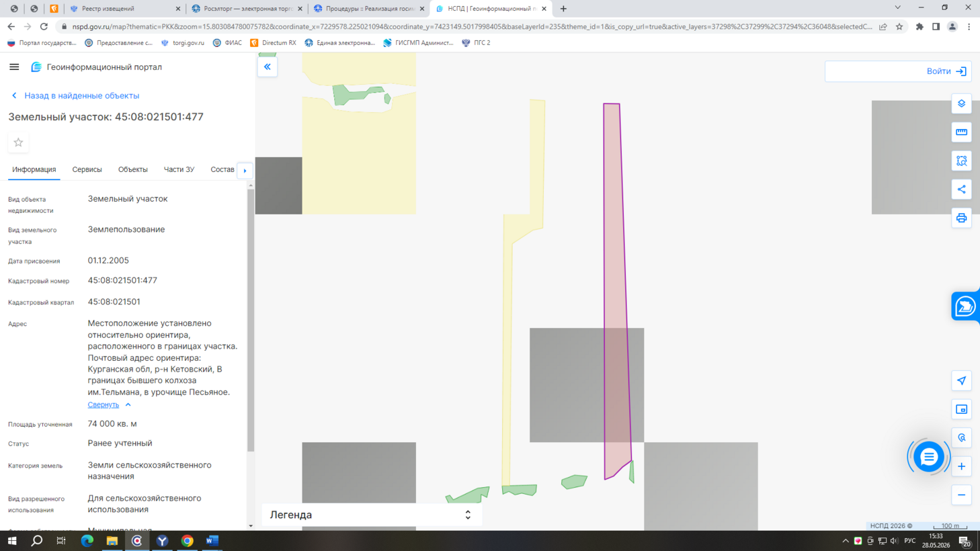Zoom in with the plus button

coord(961,466)
